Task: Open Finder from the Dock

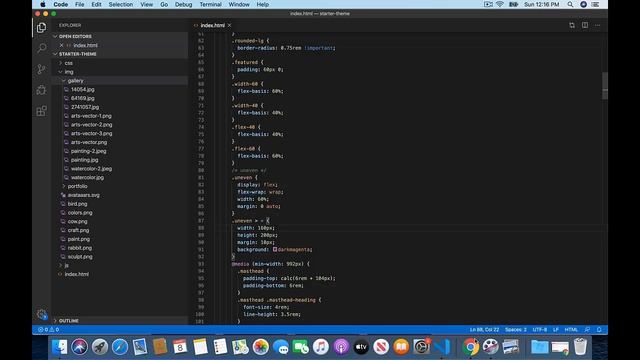Action: click(x=60, y=347)
